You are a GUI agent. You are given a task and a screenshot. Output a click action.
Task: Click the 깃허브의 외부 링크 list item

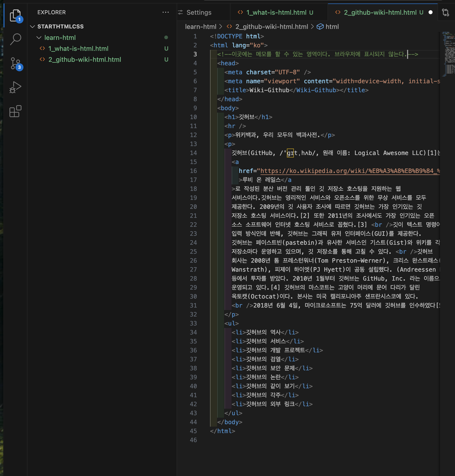272,404
